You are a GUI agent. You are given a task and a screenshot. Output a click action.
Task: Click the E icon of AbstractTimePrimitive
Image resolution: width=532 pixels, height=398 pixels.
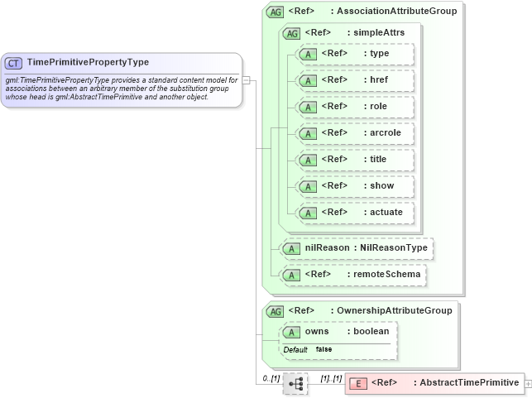coord(358,384)
